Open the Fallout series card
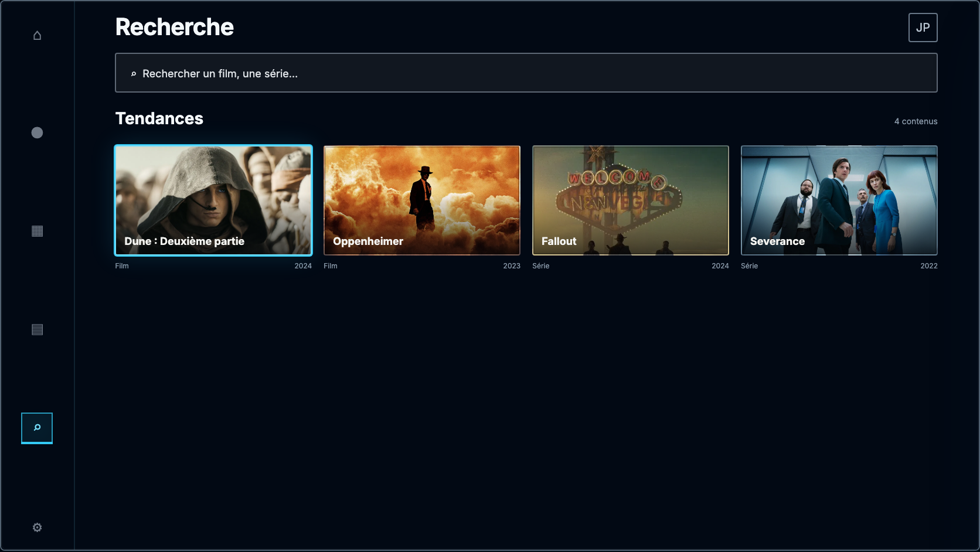 pos(631,200)
